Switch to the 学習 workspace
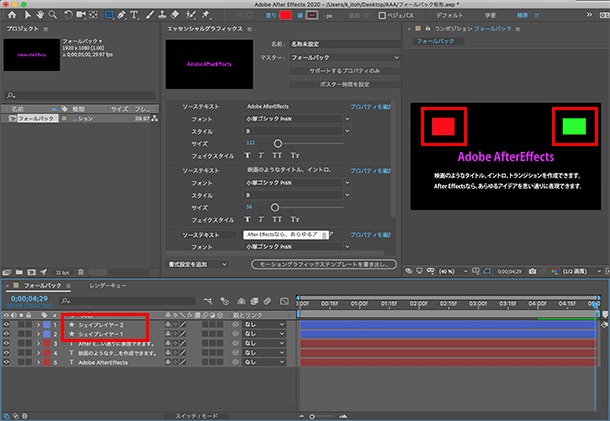The image size is (610, 421). [490, 15]
